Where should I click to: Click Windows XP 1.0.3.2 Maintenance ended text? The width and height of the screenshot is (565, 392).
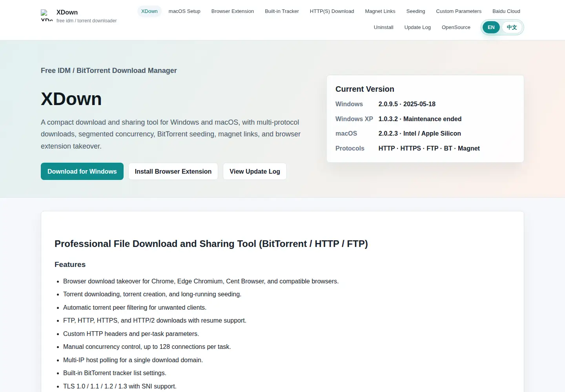[x=420, y=119]
